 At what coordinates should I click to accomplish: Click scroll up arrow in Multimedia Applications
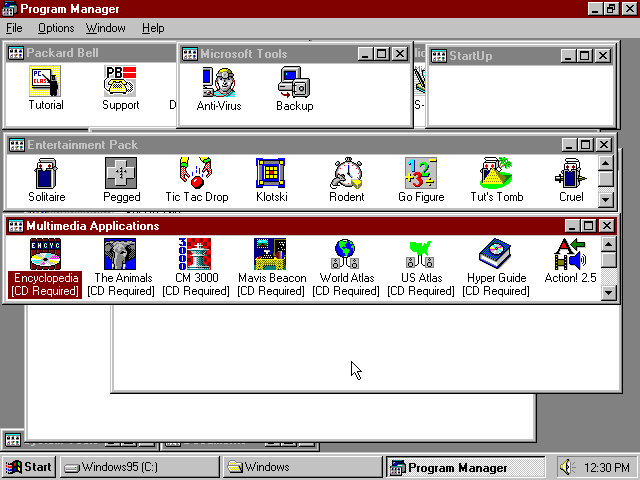point(608,244)
